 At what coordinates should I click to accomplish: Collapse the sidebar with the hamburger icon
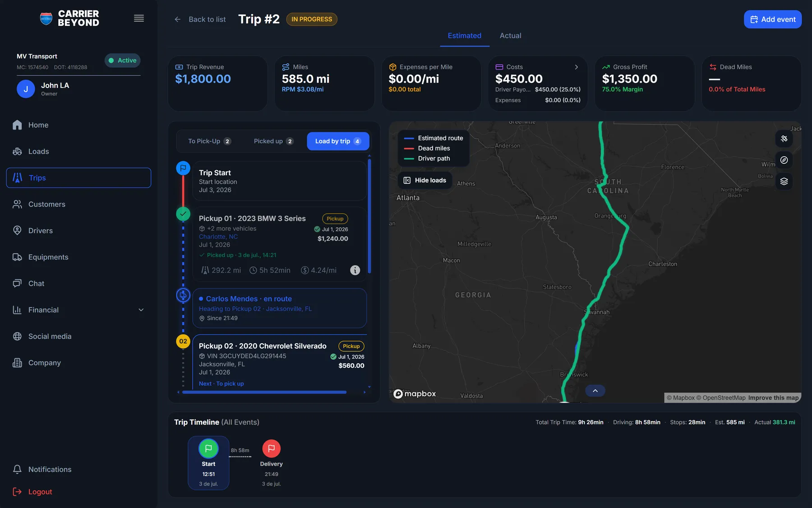coord(139,18)
